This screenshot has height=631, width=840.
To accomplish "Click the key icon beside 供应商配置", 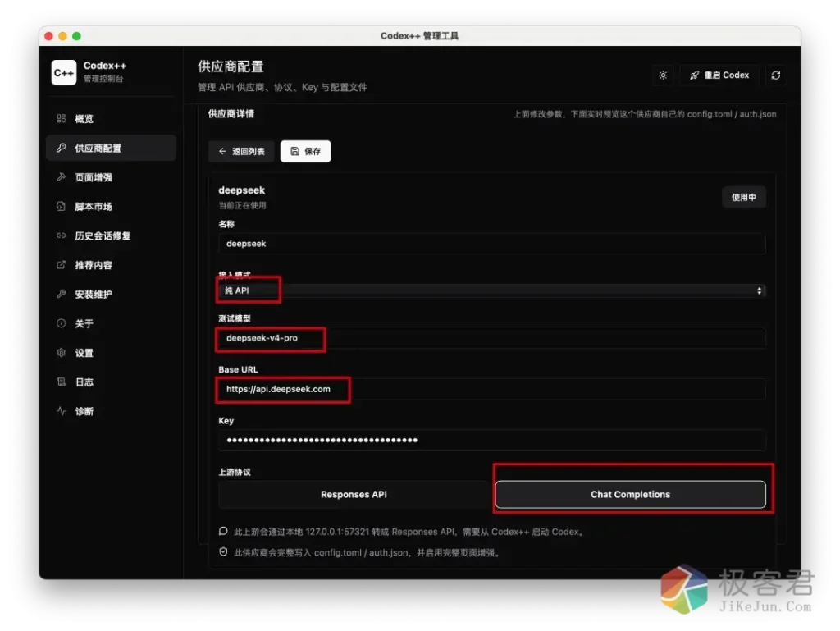I will click(61, 148).
